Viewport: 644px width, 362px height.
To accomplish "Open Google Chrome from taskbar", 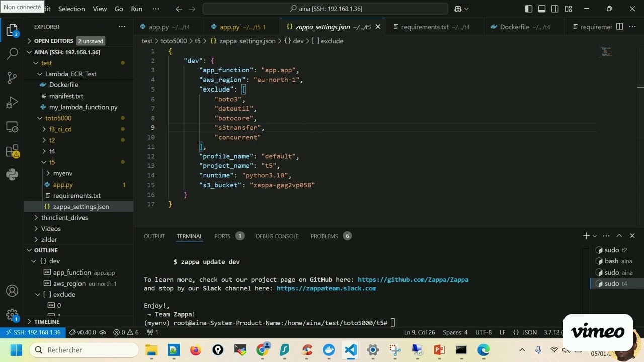I will click(x=262, y=350).
